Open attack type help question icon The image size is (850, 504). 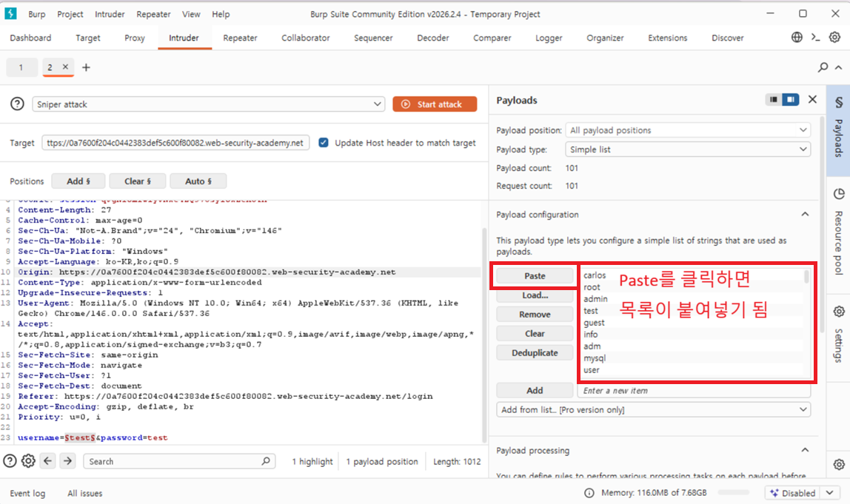(17, 104)
